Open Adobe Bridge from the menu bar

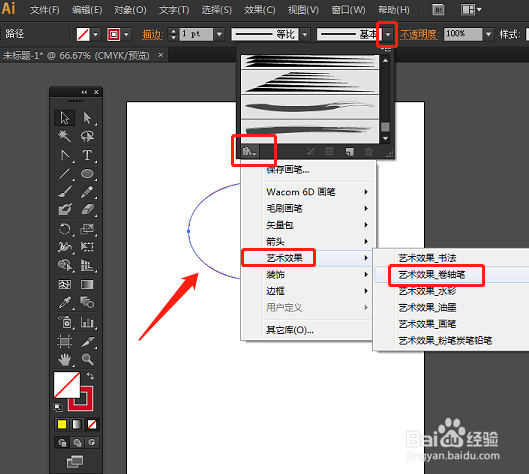438,10
